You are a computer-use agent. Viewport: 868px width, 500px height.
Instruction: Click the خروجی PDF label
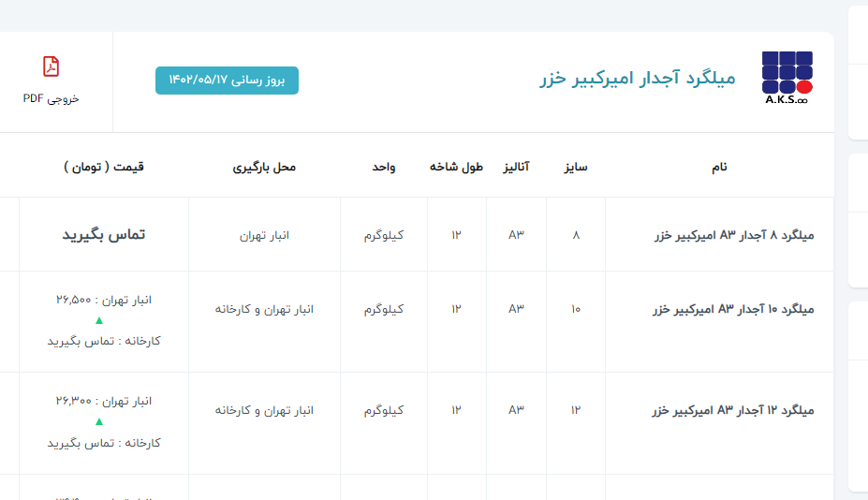[x=51, y=98]
